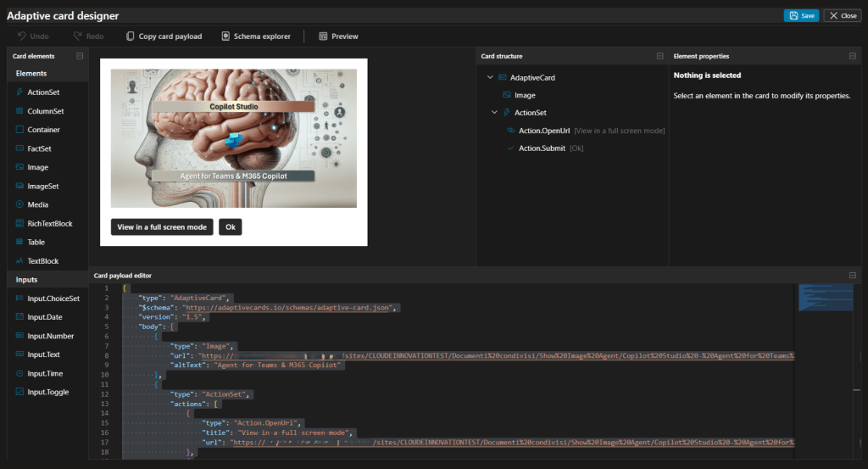Viewport: 868px width, 469px height.
Task: Collapse the ActionSet node in card structure
Action: (495, 113)
